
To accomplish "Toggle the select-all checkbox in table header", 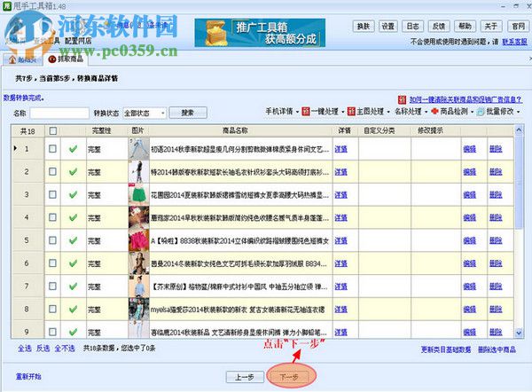I will pos(53,130).
